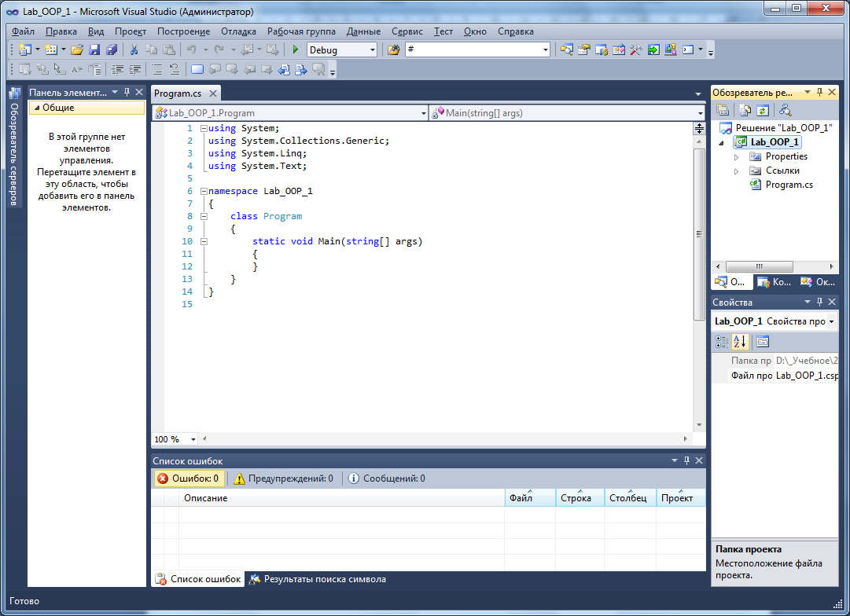The width and height of the screenshot is (850, 616).
Task: Close the Program.cs document tab
Action: point(213,93)
